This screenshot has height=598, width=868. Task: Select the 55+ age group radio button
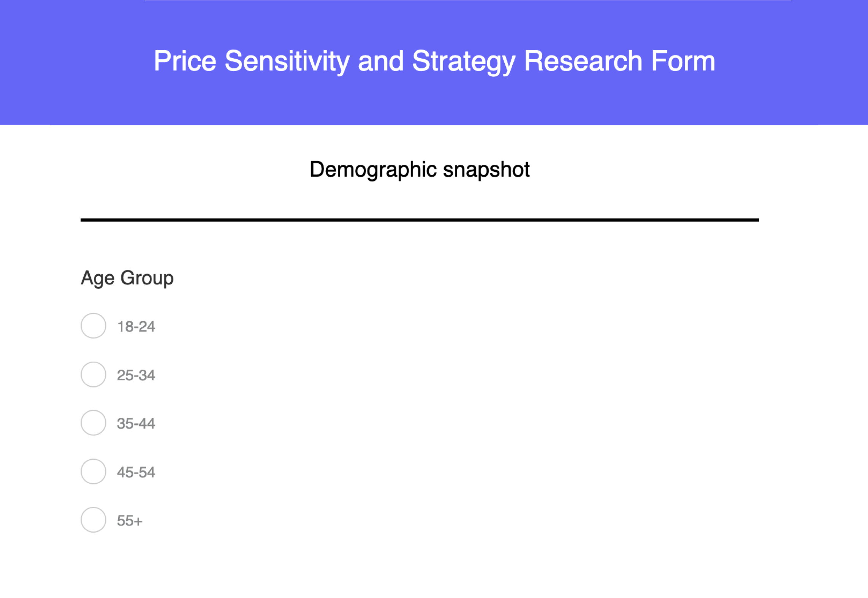tap(93, 520)
